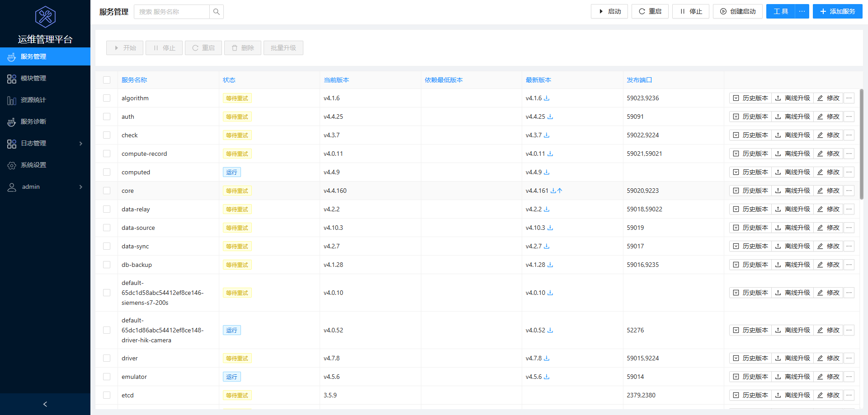Image resolution: width=868 pixels, height=415 pixels.
Task: Click upgrade arrow icon next to core v4.4.161
Action: coord(560,191)
